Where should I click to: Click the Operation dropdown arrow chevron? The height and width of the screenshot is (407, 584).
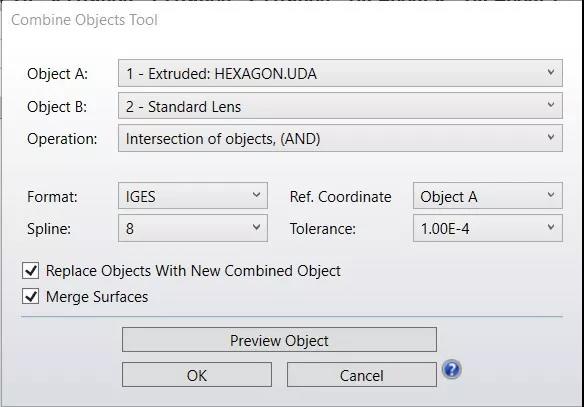(x=551, y=137)
